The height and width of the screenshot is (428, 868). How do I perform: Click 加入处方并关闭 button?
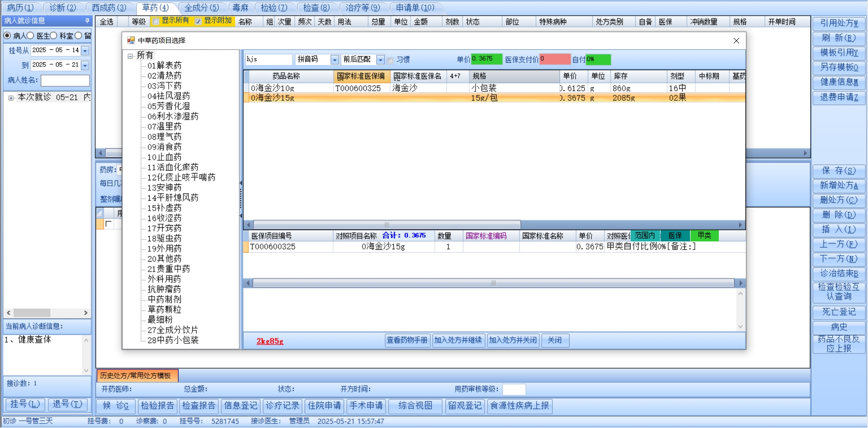tap(513, 340)
